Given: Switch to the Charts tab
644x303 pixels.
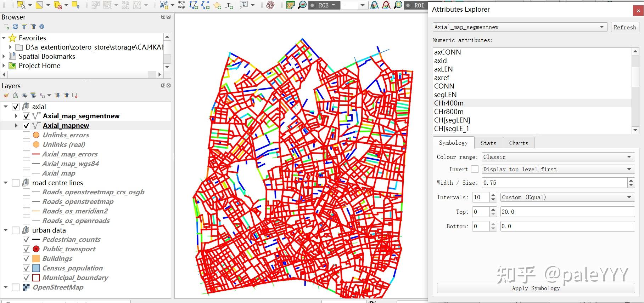Looking at the screenshot, I should [x=518, y=143].
